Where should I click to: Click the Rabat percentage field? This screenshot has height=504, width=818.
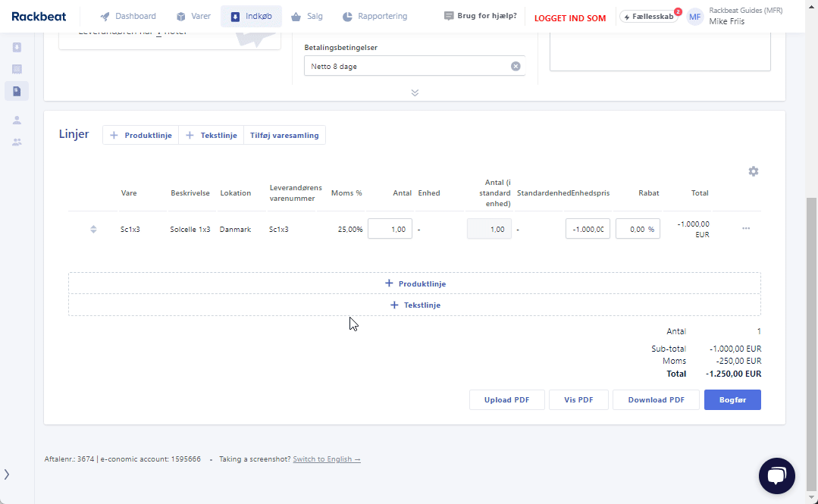point(637,227)
